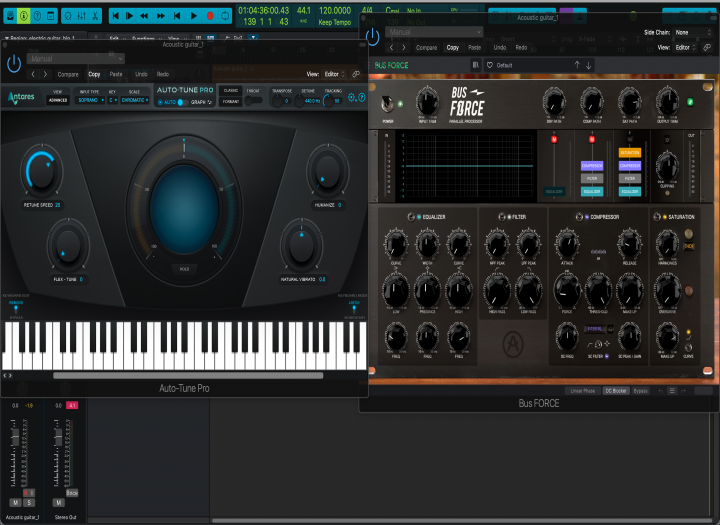This screenshot has width=720, height=525.
Task: Open the Editors scissors icon
Action: pyautogui.click(x=95, y=16)
